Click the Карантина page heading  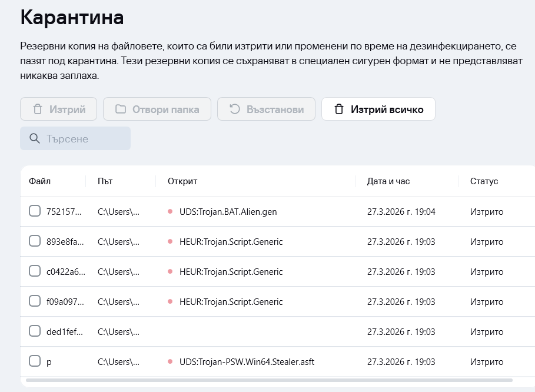[x=72, y=17]
